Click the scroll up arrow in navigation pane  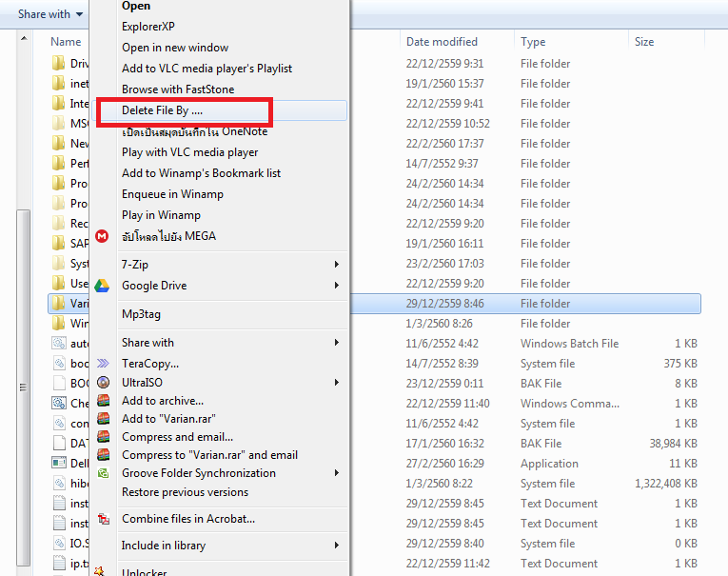click(24, 38)
